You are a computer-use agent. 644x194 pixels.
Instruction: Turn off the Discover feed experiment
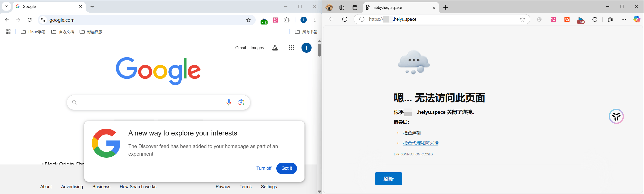[264, 168]
